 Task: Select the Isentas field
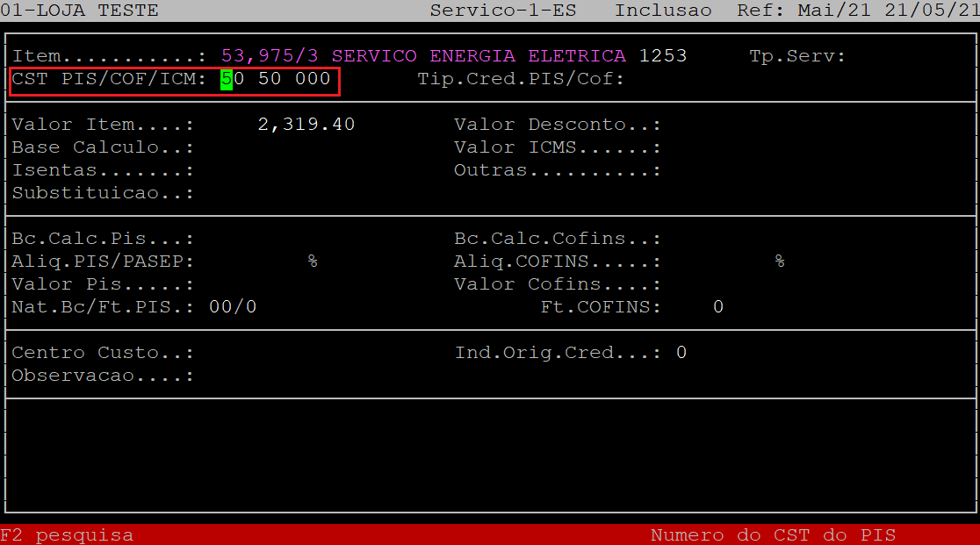tap(263, 170)
